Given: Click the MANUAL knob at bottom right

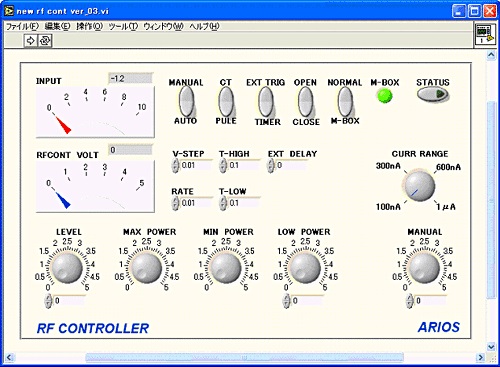Looking at the screenshot, I should coord(424,268).
